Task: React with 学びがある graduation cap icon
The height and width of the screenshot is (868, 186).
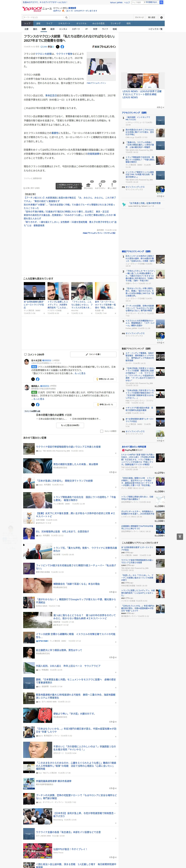Action: [x=89, y=185]
